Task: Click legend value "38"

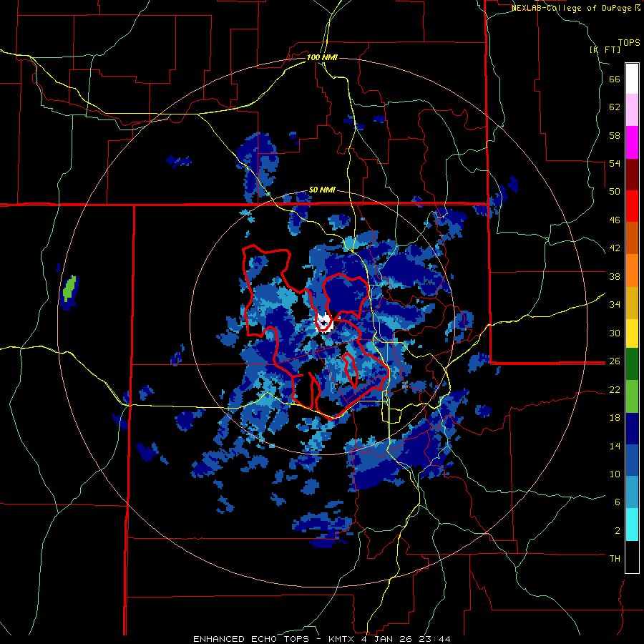Action: [x=615, y=276]
